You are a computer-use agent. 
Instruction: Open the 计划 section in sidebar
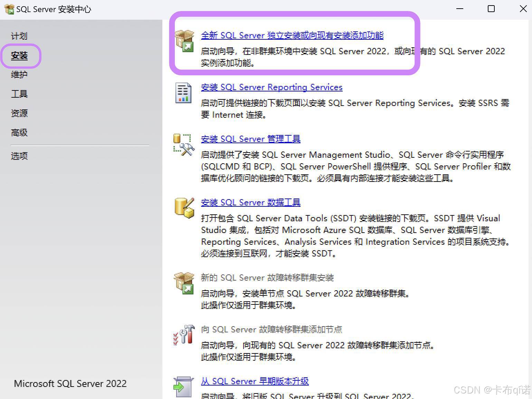click(x=19, y=36)
